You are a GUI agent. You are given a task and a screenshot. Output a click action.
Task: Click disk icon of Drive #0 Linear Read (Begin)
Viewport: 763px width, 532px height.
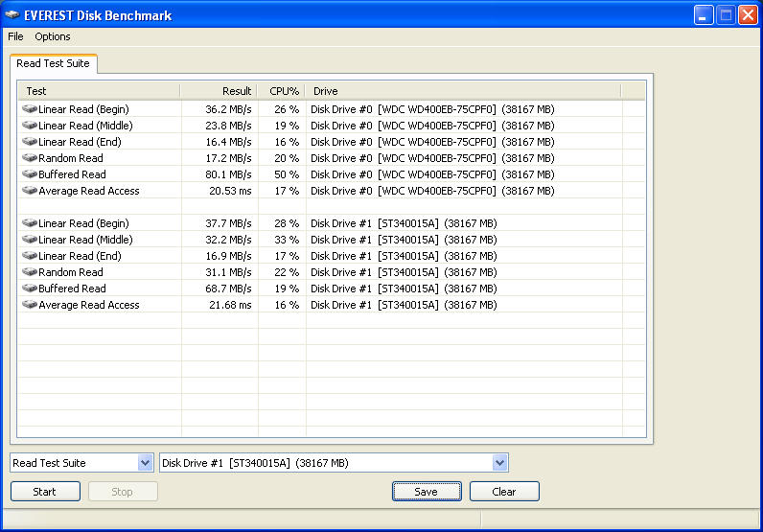30,109
